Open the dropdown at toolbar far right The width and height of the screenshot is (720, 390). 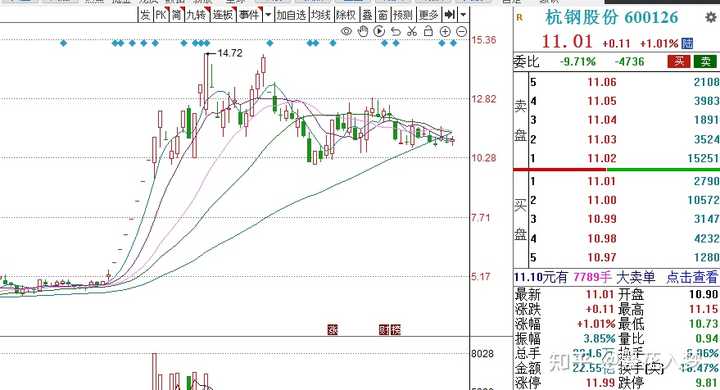[x=463, y=15]
